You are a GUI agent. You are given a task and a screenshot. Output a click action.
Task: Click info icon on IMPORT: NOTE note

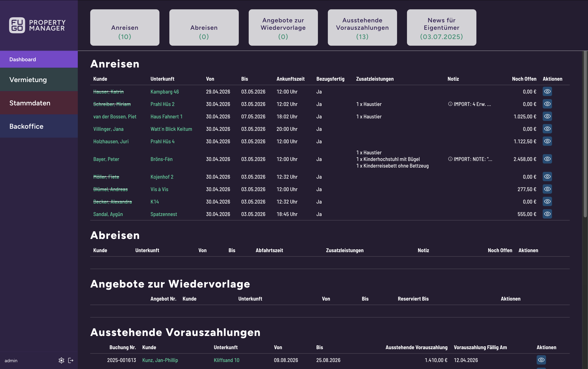click(x=450, y=159)
